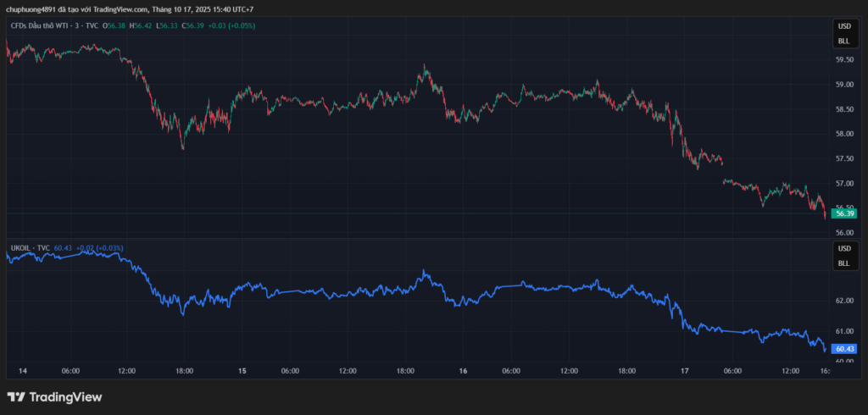
Task: Click the +0.03 (+0.05%) change value in WTI legend
Action: 231,25
